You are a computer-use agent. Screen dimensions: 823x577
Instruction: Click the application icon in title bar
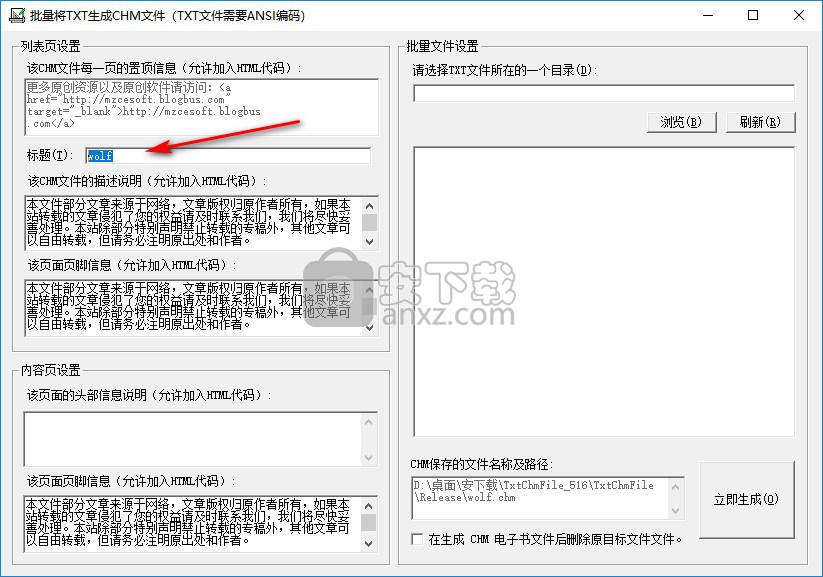click(x=17, y=15)
